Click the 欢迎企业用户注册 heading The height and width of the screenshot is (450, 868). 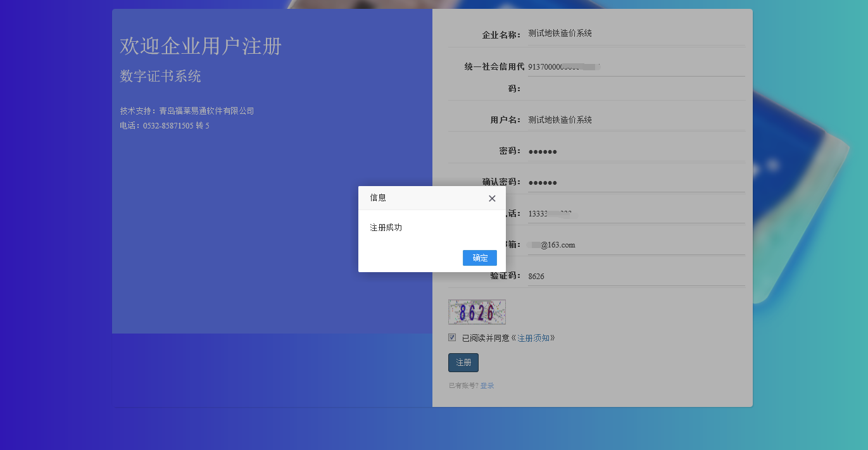[201, 46]
